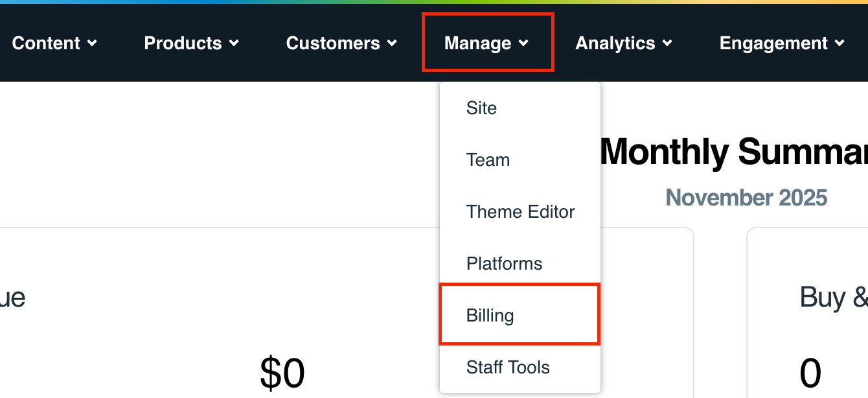This screenshot has width=868, height=398.
Task: Click the Analytics menu item
Action: pyautogui.click(x=615, y=43)
